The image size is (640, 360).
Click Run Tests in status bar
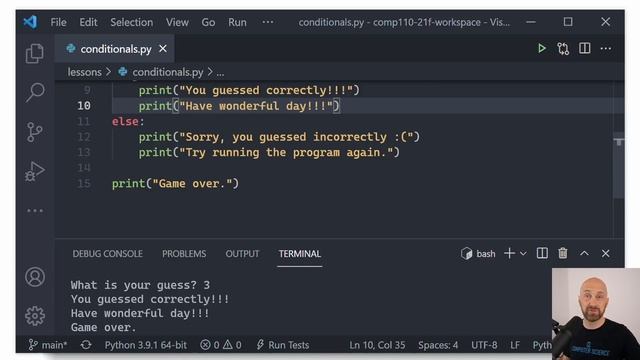[x=282, y=345]
